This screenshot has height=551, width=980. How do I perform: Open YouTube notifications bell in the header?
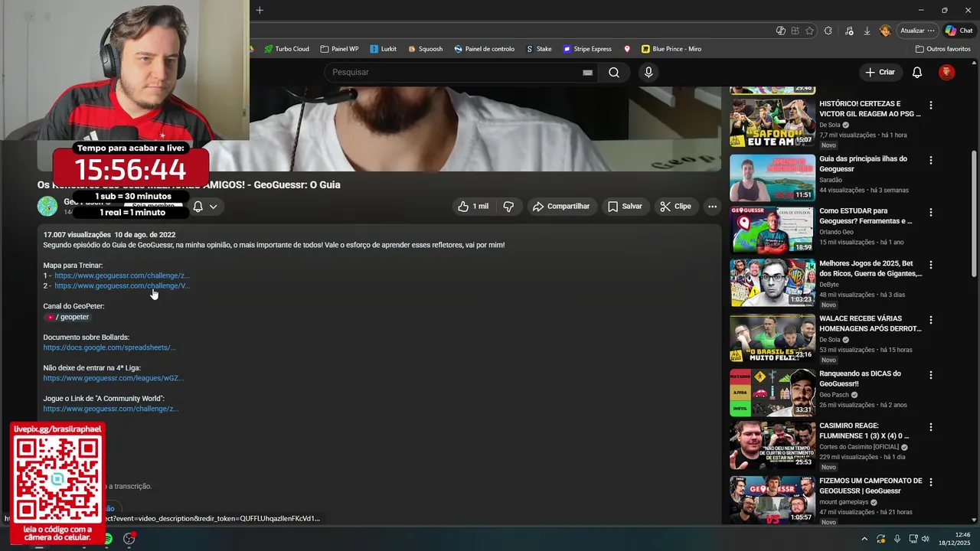click(x=916, y=72)
